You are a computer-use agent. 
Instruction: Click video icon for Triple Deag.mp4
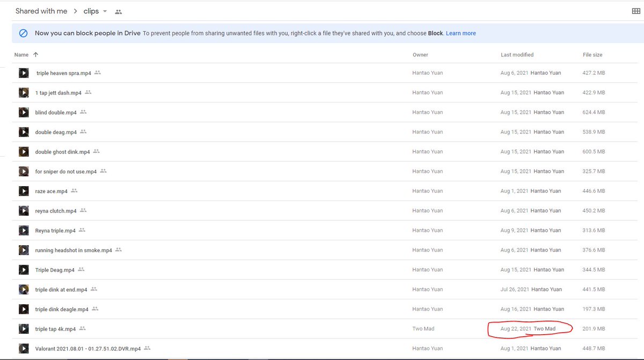(x=24, y=270)
